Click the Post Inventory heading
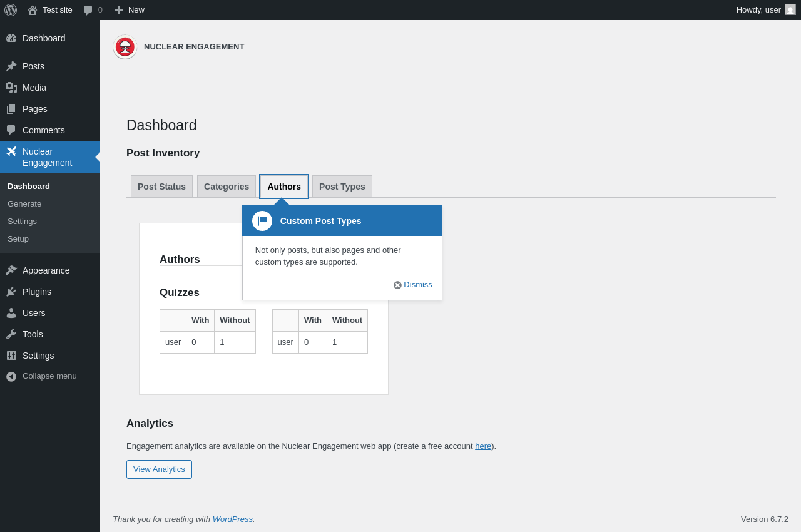Viewport: 801px width, 532px height. [x=163, y=153]
